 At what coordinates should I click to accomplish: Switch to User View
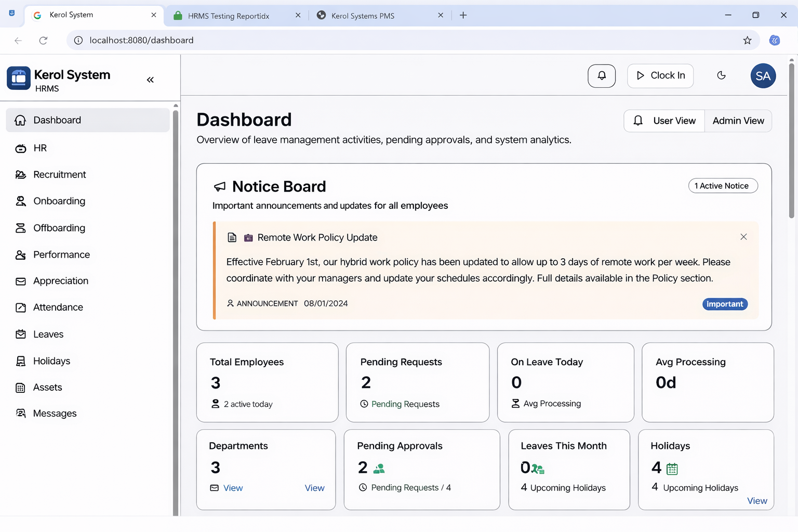tap(664, 121)
